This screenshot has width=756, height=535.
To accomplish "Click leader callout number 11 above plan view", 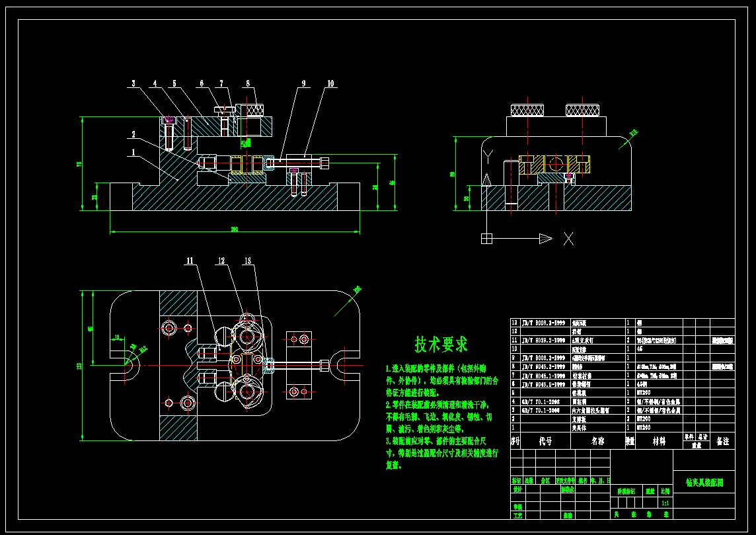I will 190,261.
